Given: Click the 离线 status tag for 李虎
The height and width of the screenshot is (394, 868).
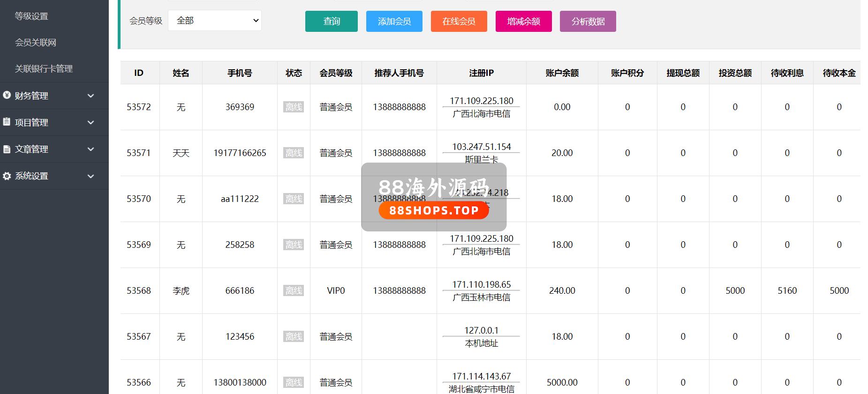Looking at the screenshot, I should [x=294, y=290].
